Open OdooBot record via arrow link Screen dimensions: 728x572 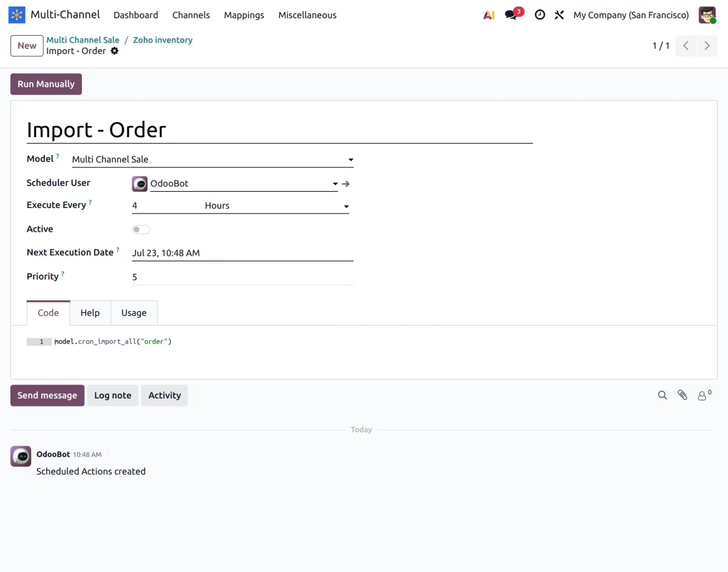346,184
